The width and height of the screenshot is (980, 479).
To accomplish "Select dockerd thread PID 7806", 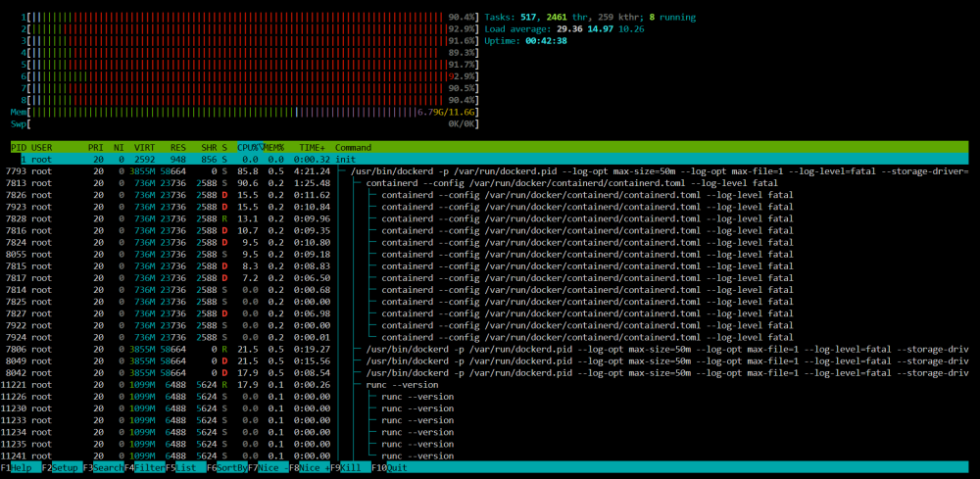I will (x=484, y=349).
